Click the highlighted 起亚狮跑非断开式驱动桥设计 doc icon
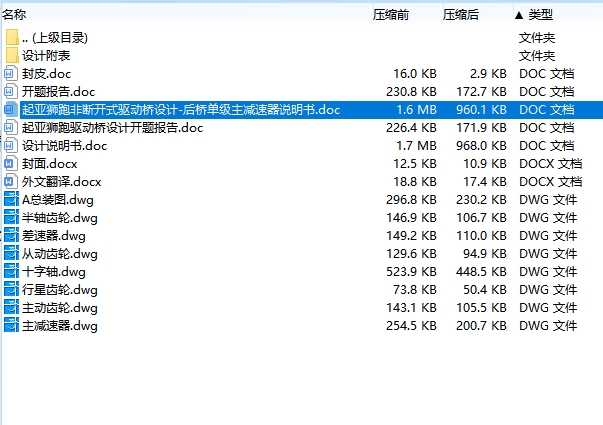 point(11,110)
